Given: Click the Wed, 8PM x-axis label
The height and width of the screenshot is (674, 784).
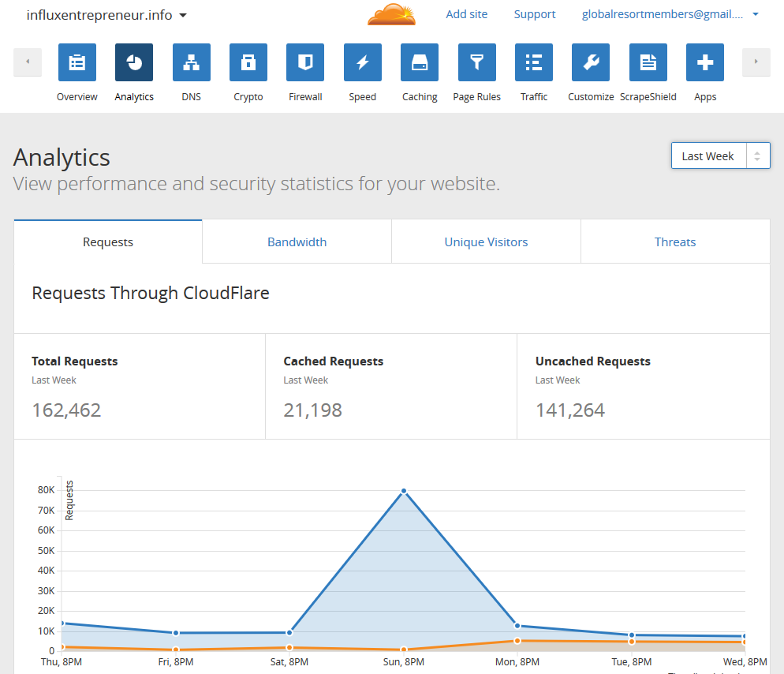Looking at the screenshot, I should (x=745, y=661).
